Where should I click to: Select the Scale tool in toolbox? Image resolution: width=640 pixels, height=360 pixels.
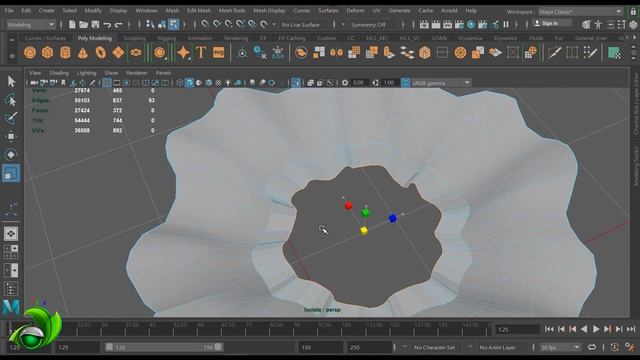[11, 173]
